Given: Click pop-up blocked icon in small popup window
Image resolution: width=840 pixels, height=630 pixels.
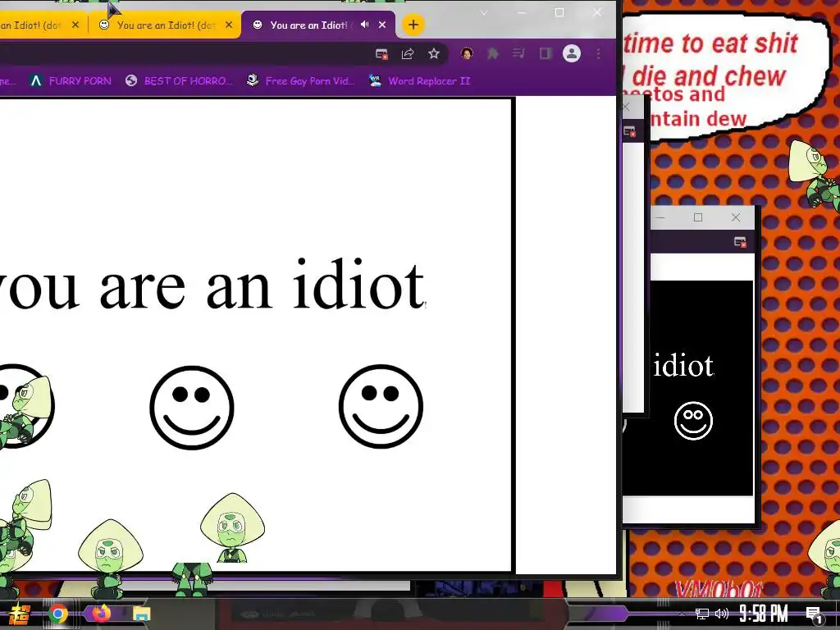Looking at the screenshot, I should click(740, 242).
